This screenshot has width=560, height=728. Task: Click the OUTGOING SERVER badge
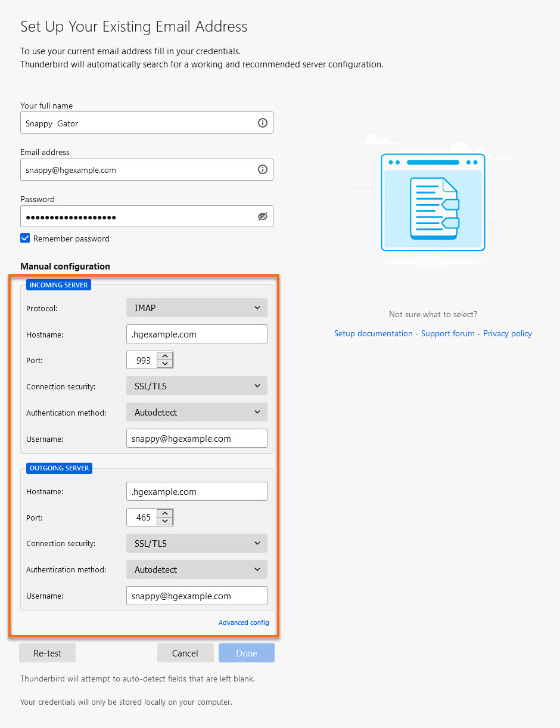point(59,468)
